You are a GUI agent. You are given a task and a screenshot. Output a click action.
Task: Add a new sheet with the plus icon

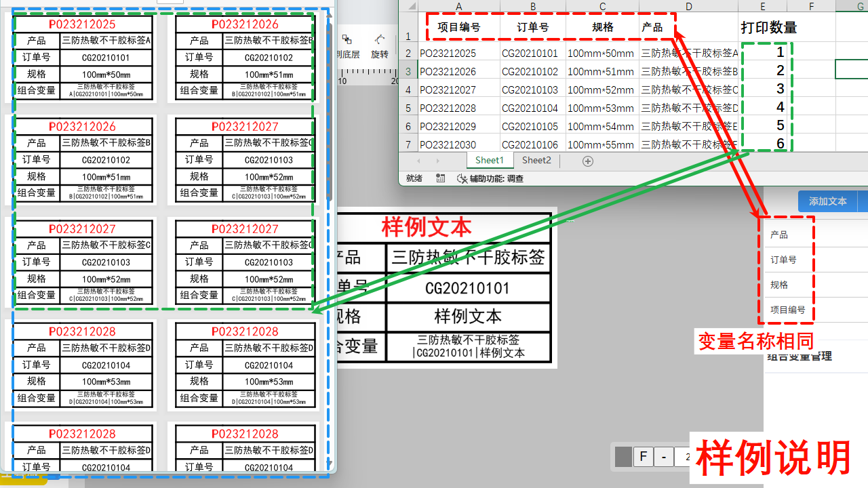(x=588, y=161)
